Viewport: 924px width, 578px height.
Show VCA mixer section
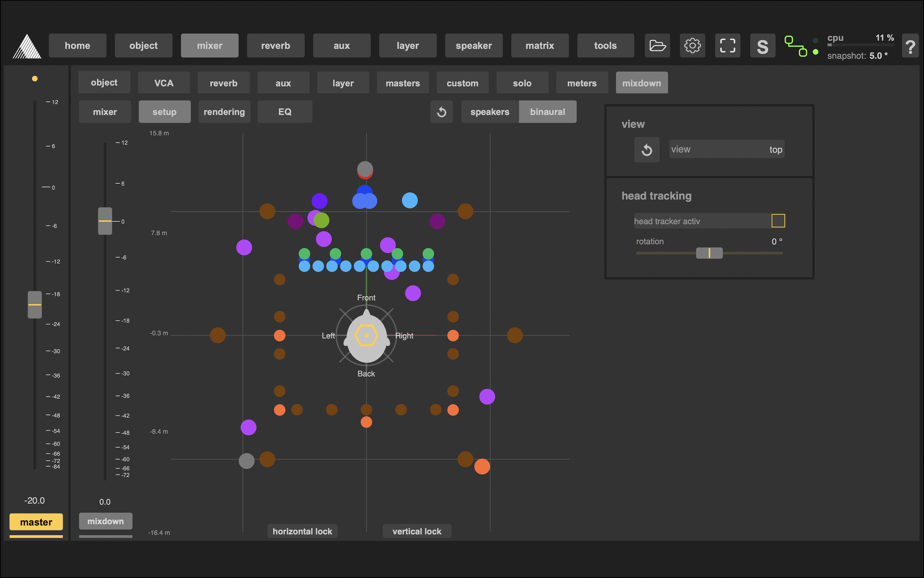click(164, 83)
